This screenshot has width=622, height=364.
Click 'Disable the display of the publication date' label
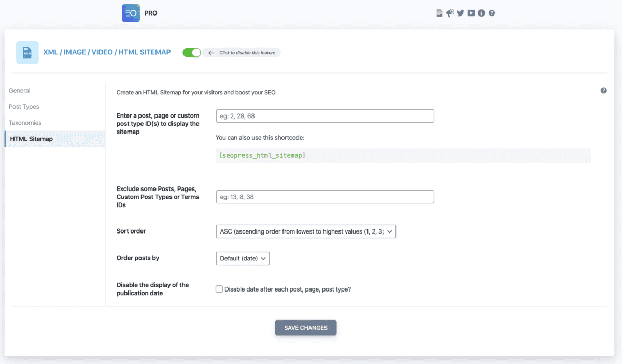(153, 289)
